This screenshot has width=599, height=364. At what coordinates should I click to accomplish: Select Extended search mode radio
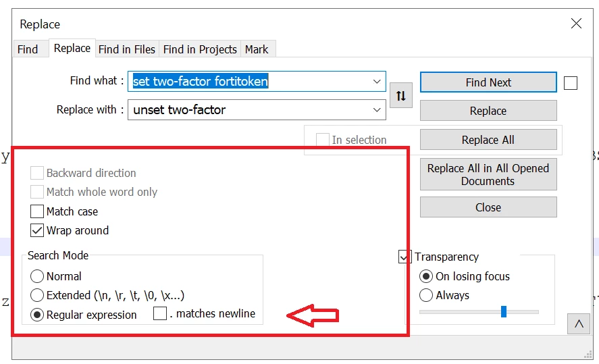(x=37, y=295)
